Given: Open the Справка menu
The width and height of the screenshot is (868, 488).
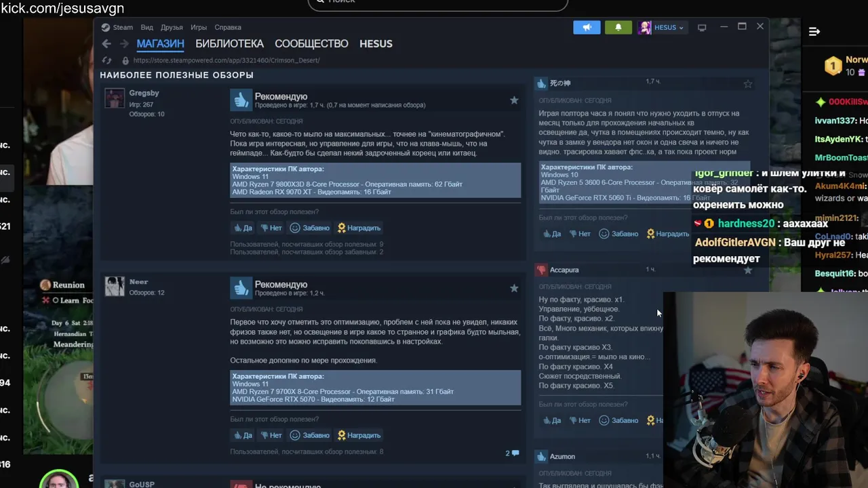Looking at the screenshot, I should pyautogui.click(x=228, y=27).
